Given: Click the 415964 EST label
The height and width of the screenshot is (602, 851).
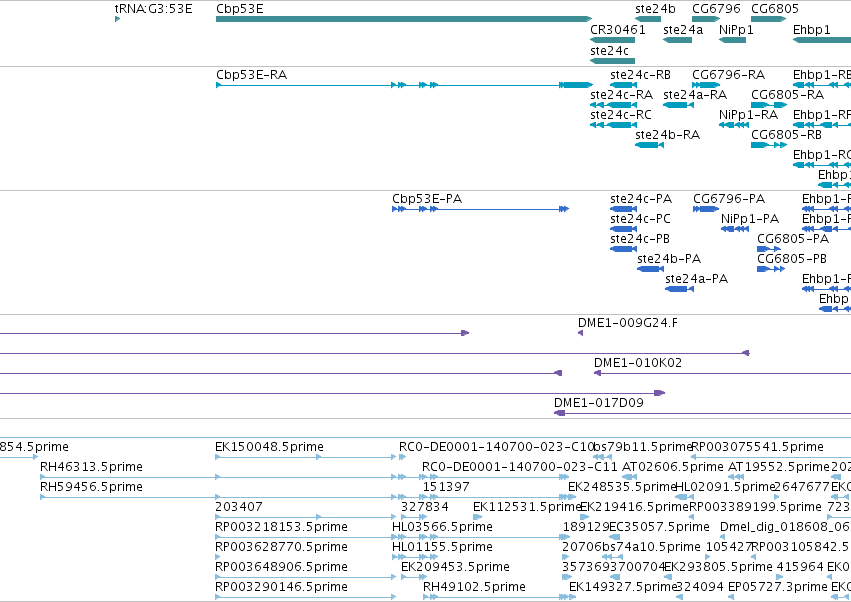Looking at the screenshot, I should [x=800, y=567].
